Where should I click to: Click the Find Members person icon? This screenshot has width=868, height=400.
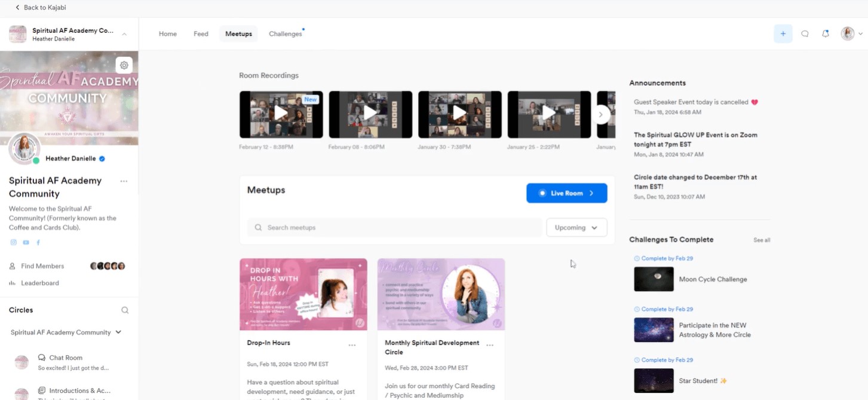click(12, 266)
